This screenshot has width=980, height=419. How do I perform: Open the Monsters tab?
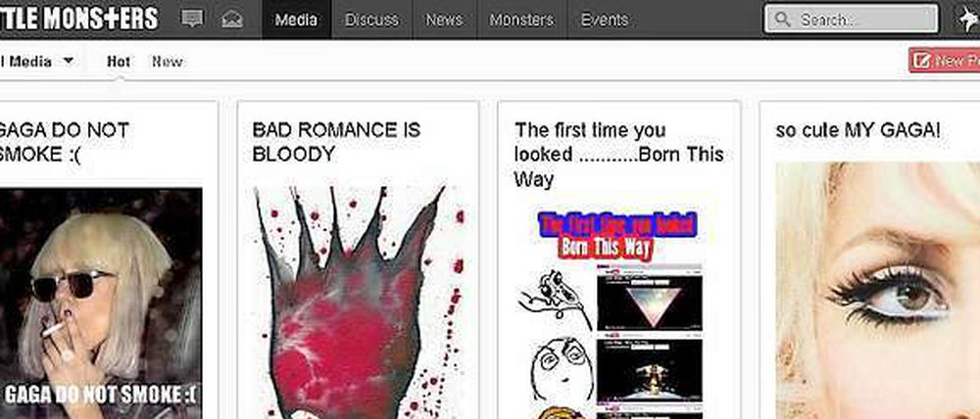point(522,20)
